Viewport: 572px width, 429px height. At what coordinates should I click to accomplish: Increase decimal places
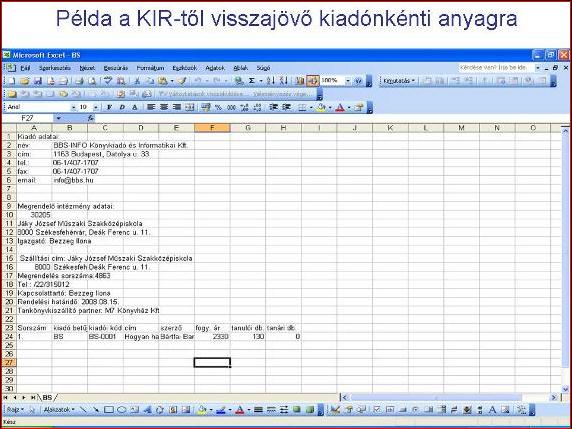pos(244,107)
